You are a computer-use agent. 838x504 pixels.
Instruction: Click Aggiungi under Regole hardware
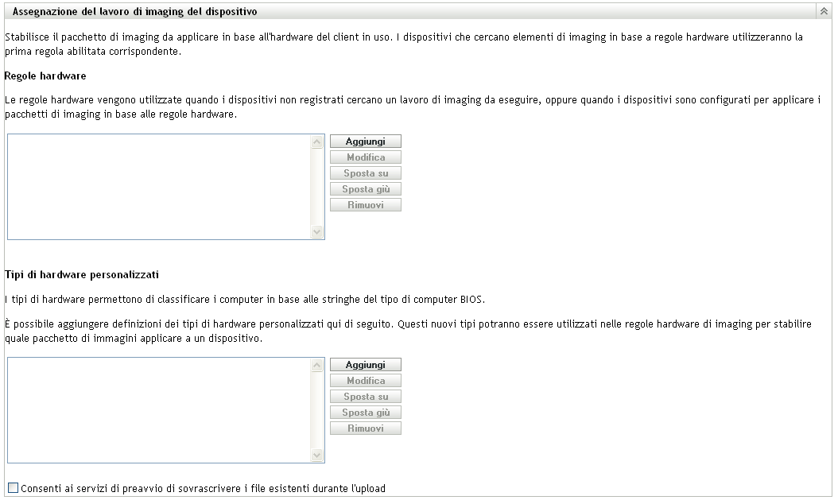[365, 142]
